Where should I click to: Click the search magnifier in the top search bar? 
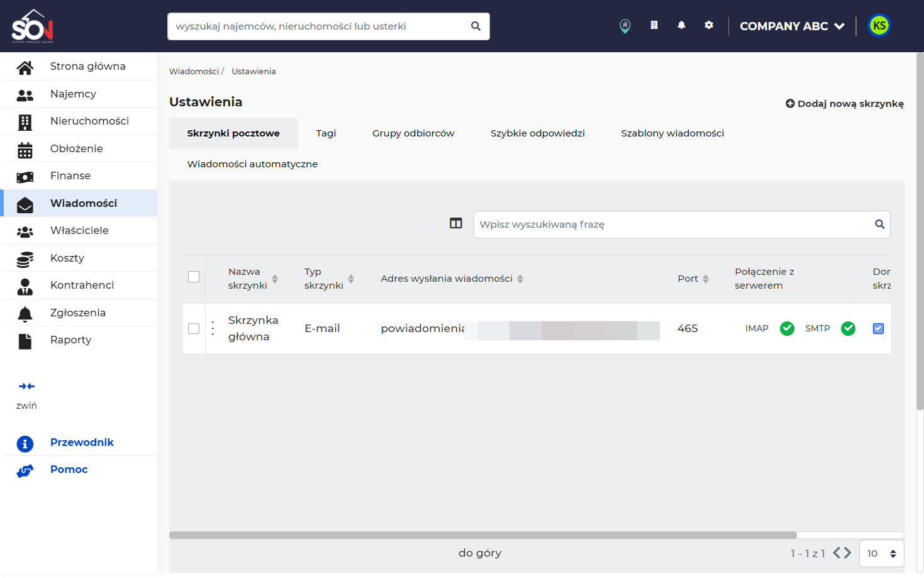coord(476,26)
